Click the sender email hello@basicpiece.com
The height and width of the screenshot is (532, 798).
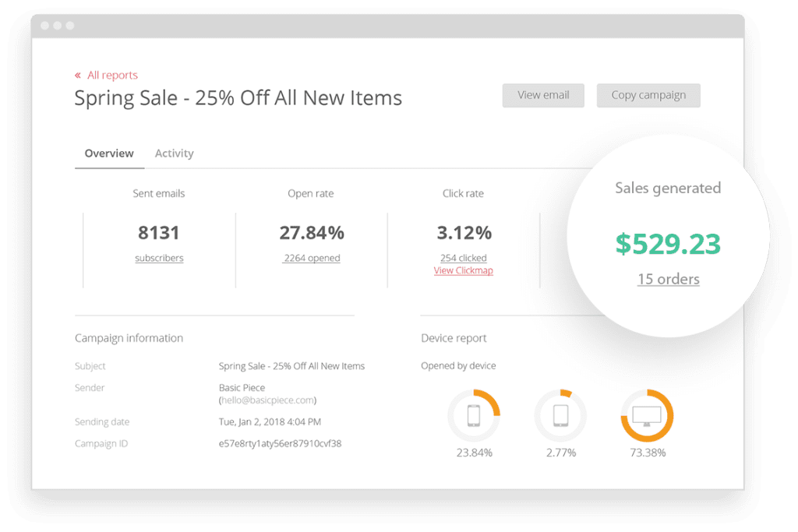267,400
